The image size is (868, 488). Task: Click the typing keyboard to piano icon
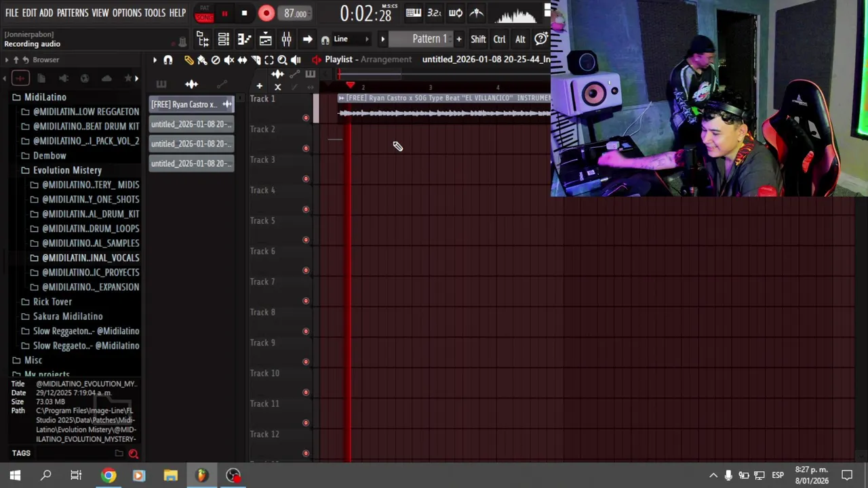click(x=413, y=13)
